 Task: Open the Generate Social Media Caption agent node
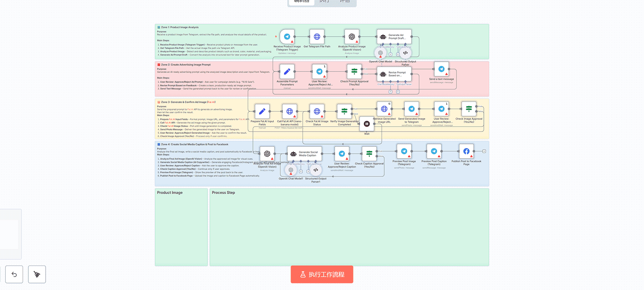[305, 154]
